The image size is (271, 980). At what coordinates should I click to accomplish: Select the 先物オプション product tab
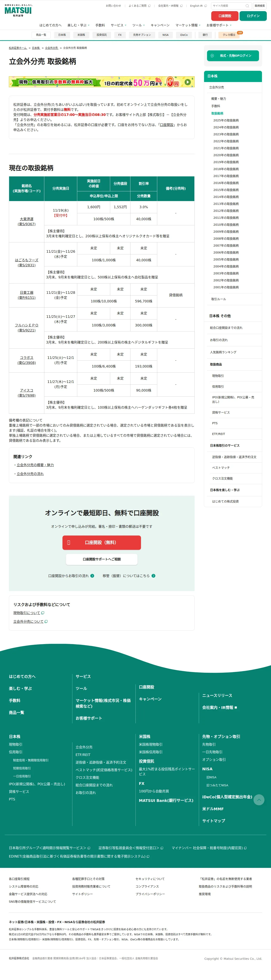tap(142, 35)
